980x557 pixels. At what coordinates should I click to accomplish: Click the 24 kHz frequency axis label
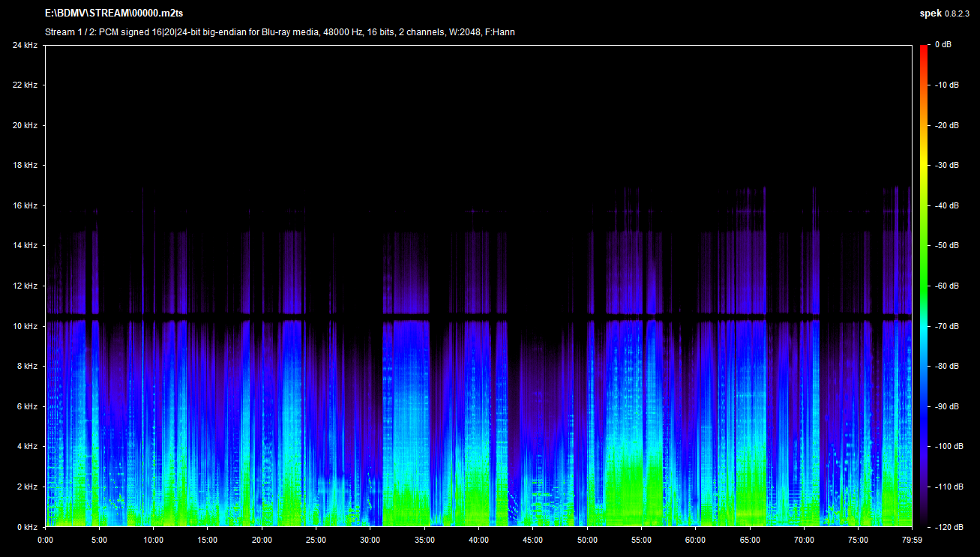25,45
